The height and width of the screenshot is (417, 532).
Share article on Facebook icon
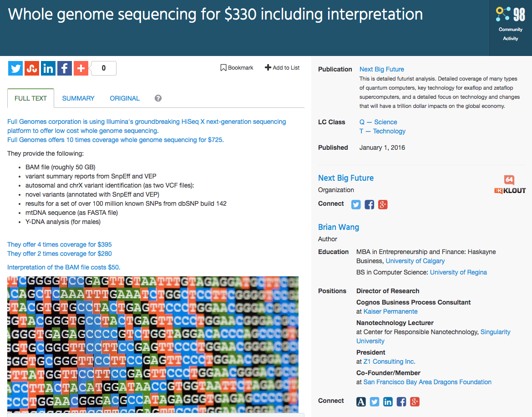pos(64,68)
